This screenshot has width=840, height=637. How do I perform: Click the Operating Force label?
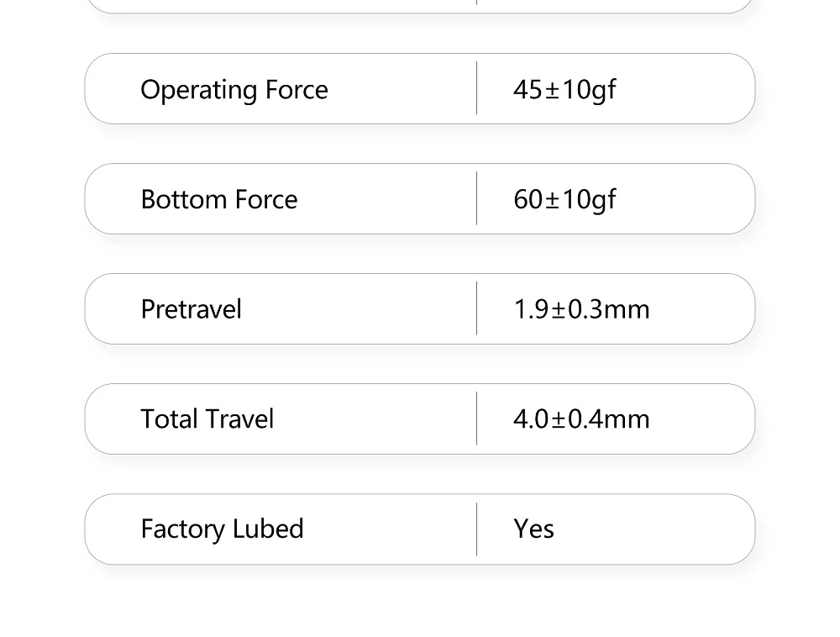pyautogui.click(x=234, y=90)
